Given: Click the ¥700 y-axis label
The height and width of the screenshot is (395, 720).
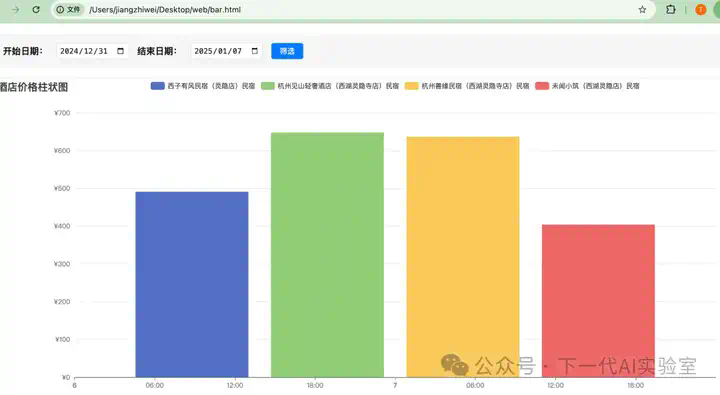Looking at the screenshot, I should point(62,113).
